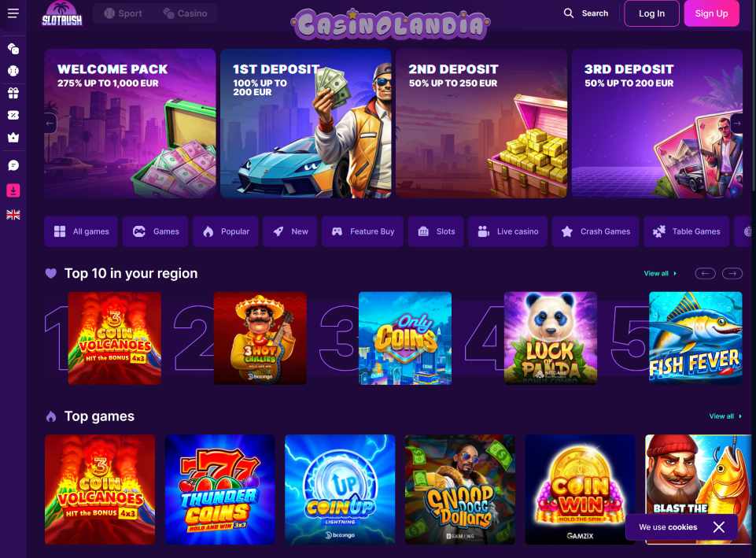Show next Top 10 games arrow
756x558 pixels.
pos(732,273)
